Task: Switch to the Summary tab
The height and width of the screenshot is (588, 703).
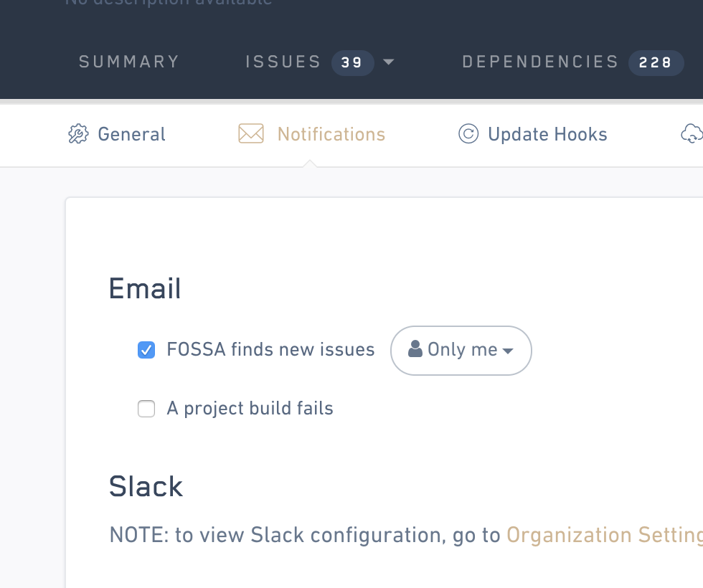Action: coord(129,62)
